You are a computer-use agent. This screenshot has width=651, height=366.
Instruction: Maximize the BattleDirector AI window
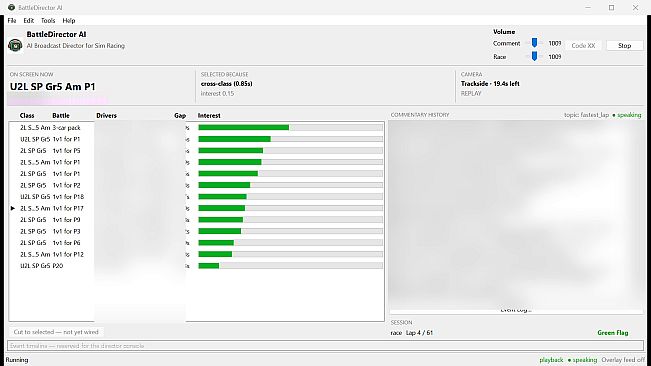point(612,7)
